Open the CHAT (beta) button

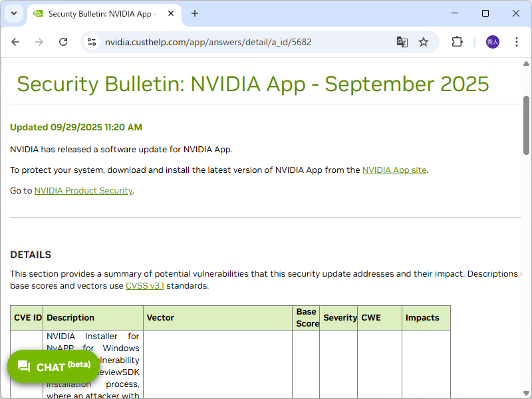[x=53, y=366]
